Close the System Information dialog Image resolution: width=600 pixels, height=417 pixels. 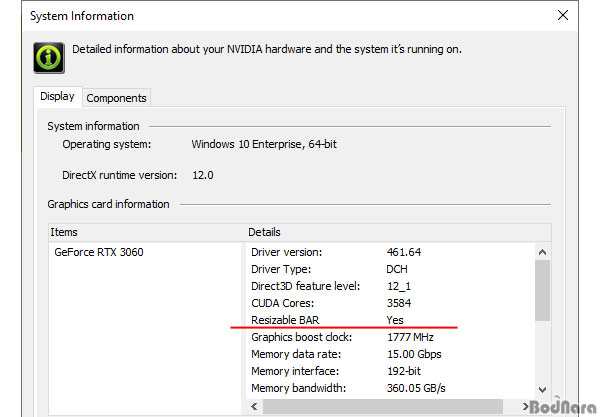562,15
